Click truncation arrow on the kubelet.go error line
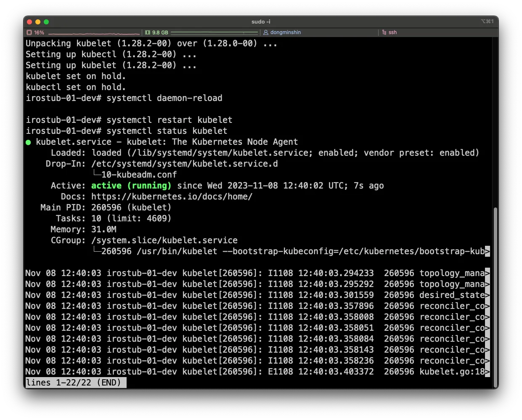Screen dimensions: 522x420 (488, 372)
